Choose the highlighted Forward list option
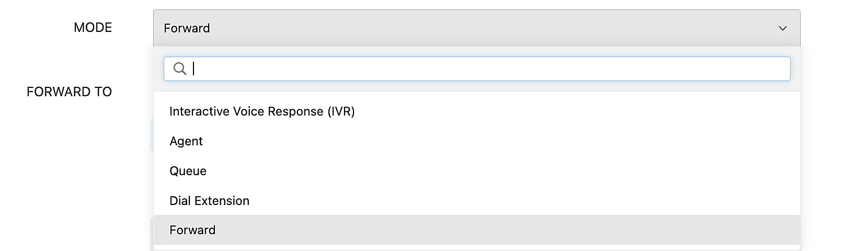Viewport: 868px width, 251px height. [x=192, y=230]
